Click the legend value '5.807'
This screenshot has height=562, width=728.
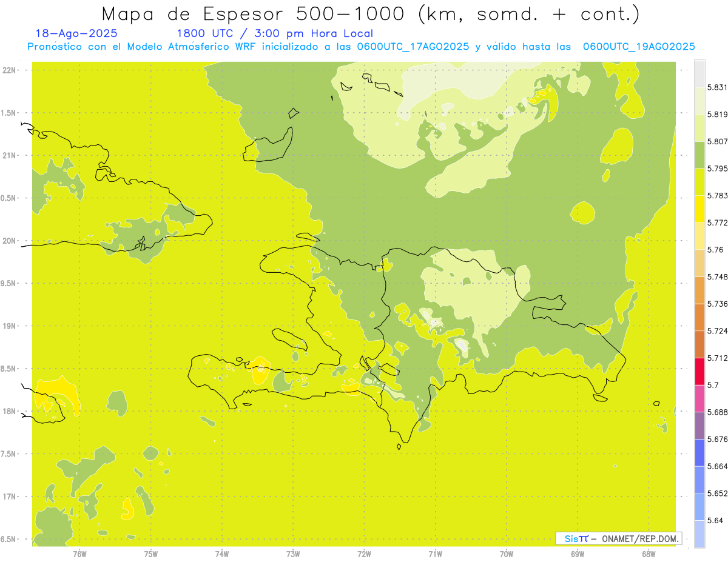pyautogui.click(x=717, y=141)
